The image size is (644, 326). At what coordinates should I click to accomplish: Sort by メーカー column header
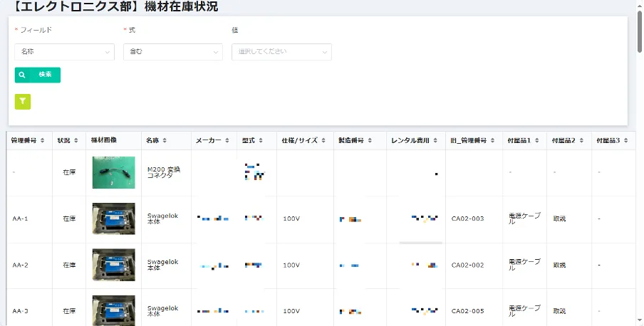click(228, 141)
